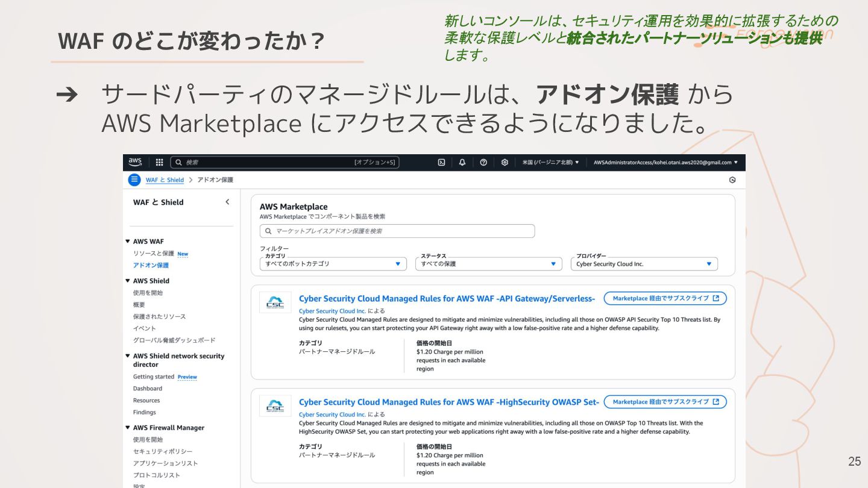Image resolution: width=868 pixels, height=488 pixels.
Task: Open 概要 in the sidebar
Action: [139, 305]
